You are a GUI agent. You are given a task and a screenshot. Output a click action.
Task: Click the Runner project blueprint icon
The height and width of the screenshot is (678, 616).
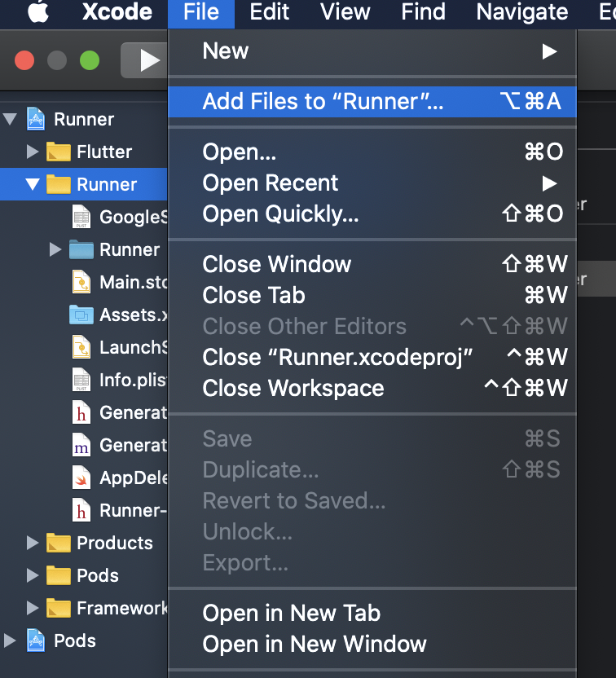coord(36,119)
